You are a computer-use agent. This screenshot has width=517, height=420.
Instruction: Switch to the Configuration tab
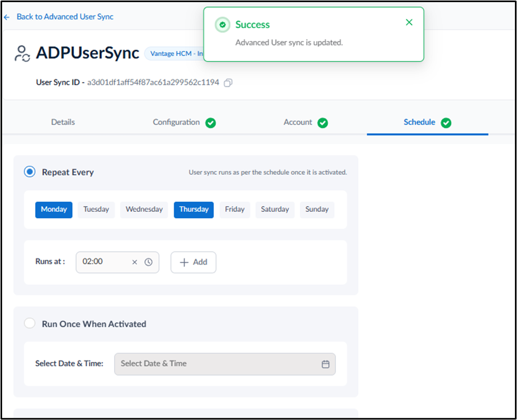tap(176, 122)
